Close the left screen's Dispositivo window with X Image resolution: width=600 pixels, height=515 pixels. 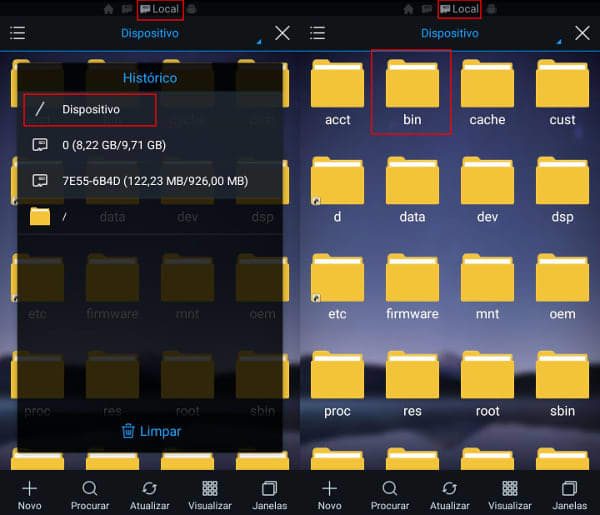[x=282, y=33]
